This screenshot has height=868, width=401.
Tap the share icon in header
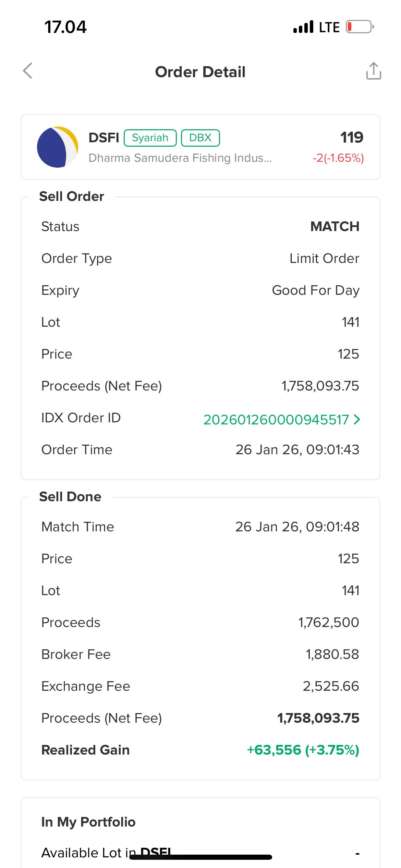[x=373, y=71]
